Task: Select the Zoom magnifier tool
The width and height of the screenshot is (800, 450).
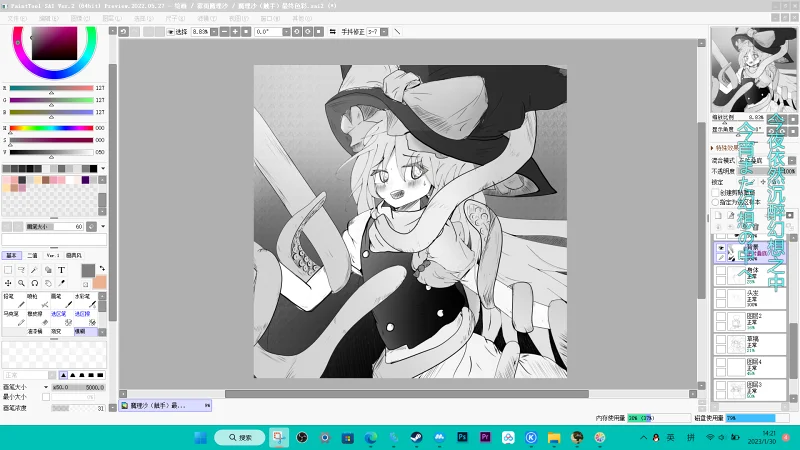Action: (x=21, y=283)
